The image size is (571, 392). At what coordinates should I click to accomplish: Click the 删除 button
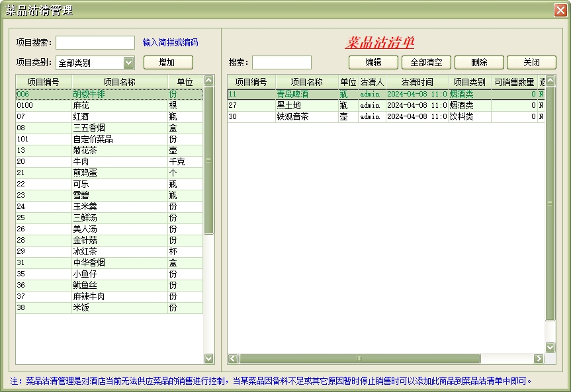pos(479,63)
